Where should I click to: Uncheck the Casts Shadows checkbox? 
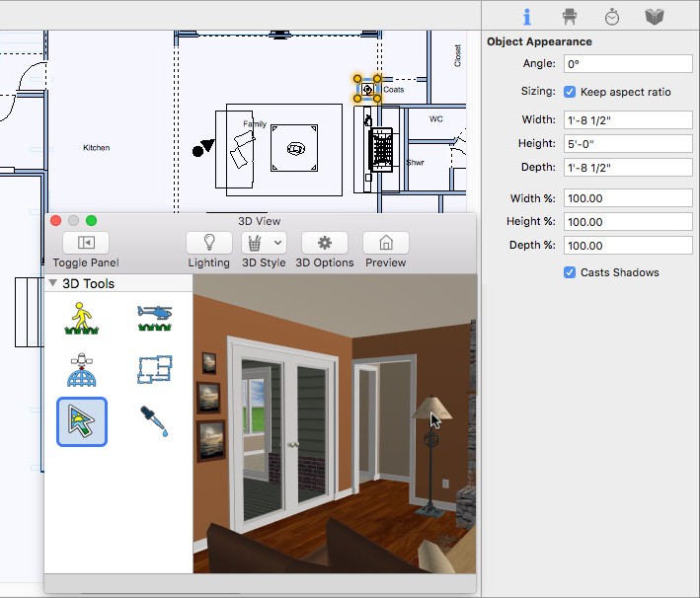(570, 272)
